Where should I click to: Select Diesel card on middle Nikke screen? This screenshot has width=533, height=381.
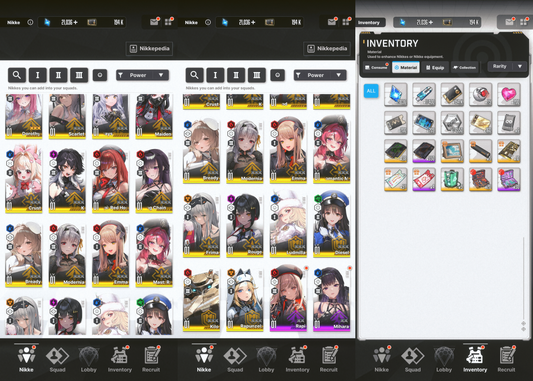coord(331,225)
